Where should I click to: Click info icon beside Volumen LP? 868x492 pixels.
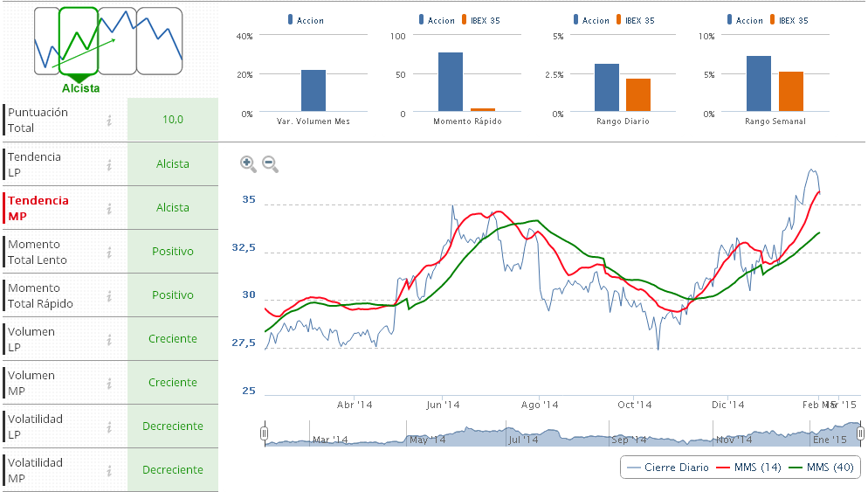109,339
